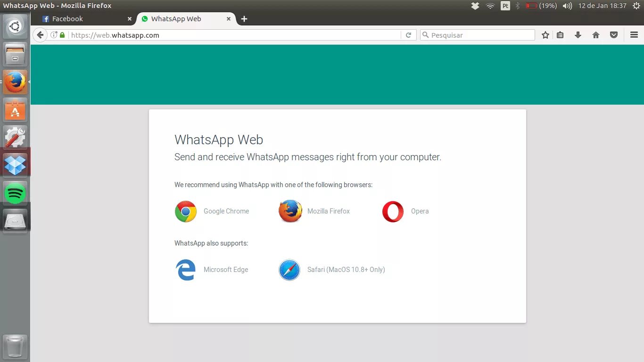Open the battery 19% indicator menu
The width and height of the screenshot is (644, 362).
click(x=541, y=6)
